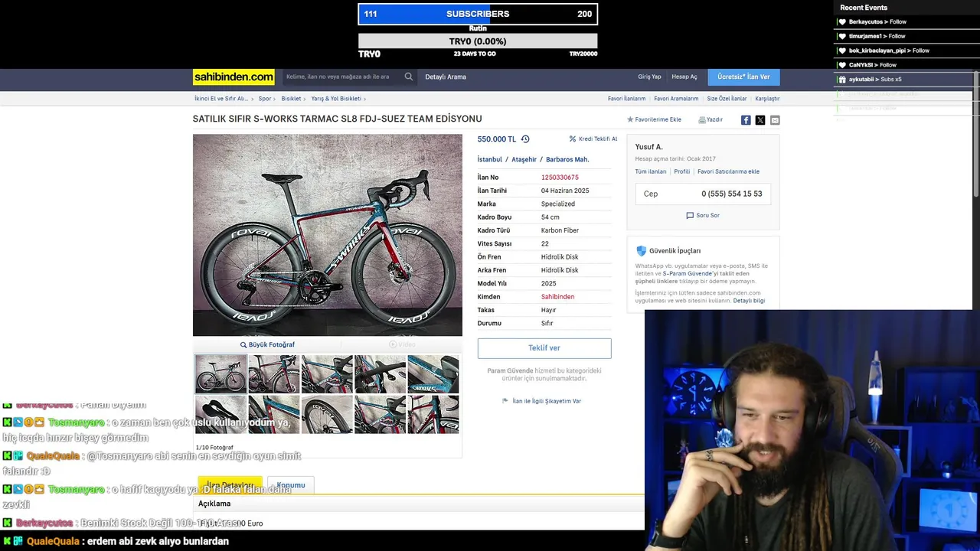The image size is (980, 551).
Task: Open Size Özel İlanlar link
Action: click(x=727, y=99)
